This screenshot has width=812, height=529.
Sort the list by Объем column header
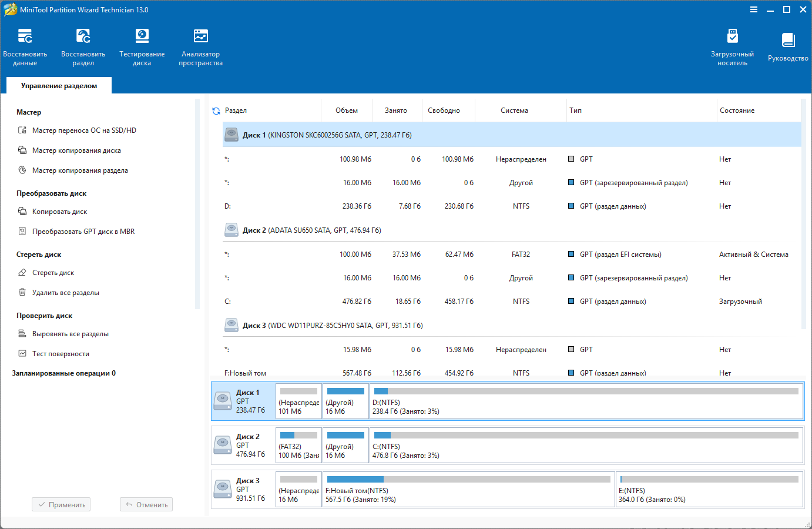[347, 111]
